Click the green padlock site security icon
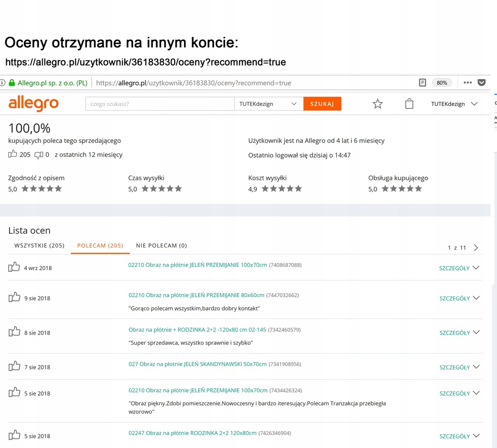The width and height of the screenshot is (497, 448). 12,83
